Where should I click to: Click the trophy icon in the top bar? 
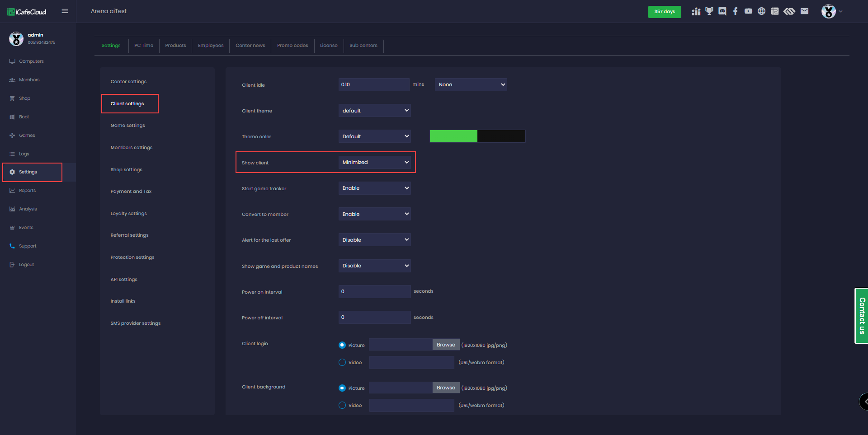click(x=709, y=11)
